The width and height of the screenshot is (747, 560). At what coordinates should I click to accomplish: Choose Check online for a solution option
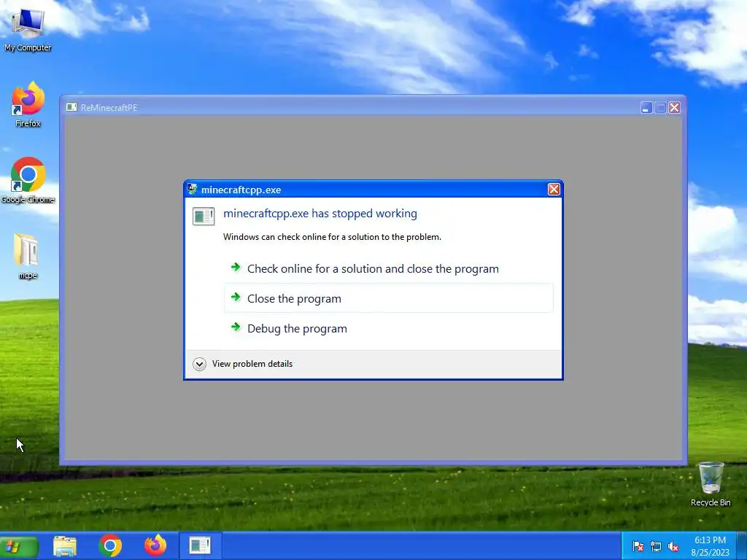(x=389, y=268)
